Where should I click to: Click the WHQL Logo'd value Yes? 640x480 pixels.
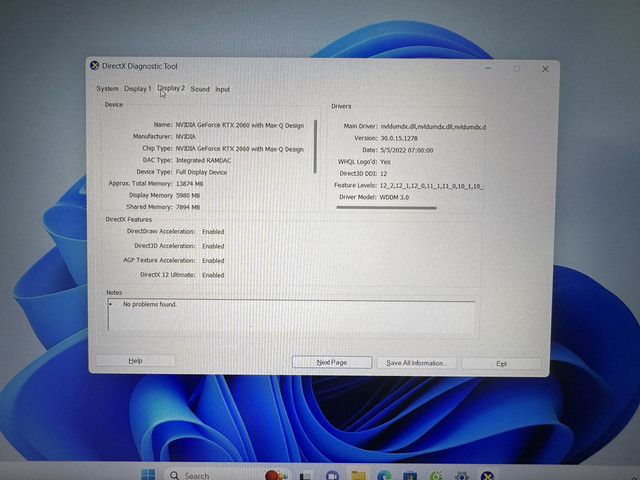pos(385,162)
